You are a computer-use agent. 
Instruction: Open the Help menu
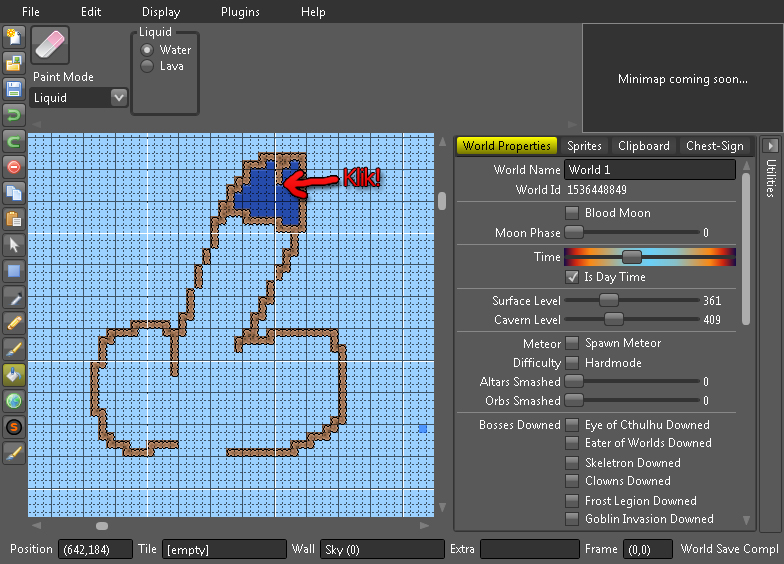pos(313,12)
